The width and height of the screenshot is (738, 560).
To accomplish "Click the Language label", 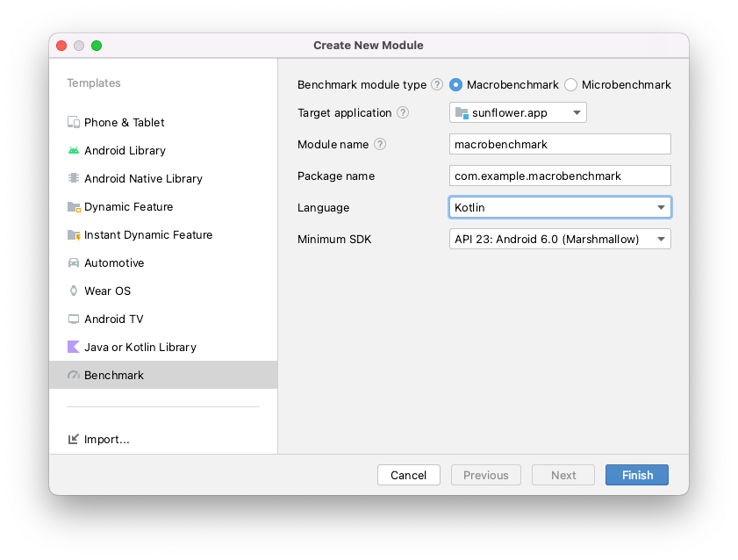I will (323, 207).
